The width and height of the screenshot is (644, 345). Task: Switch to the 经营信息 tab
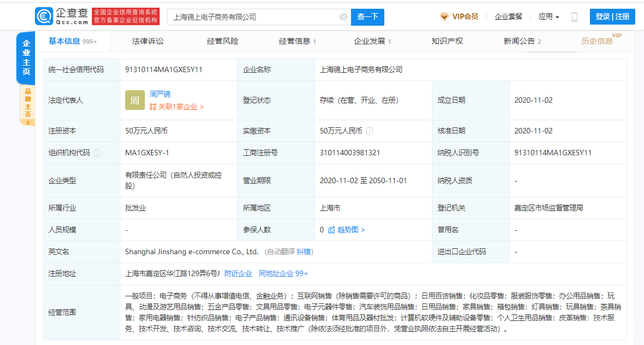[297, 41]
